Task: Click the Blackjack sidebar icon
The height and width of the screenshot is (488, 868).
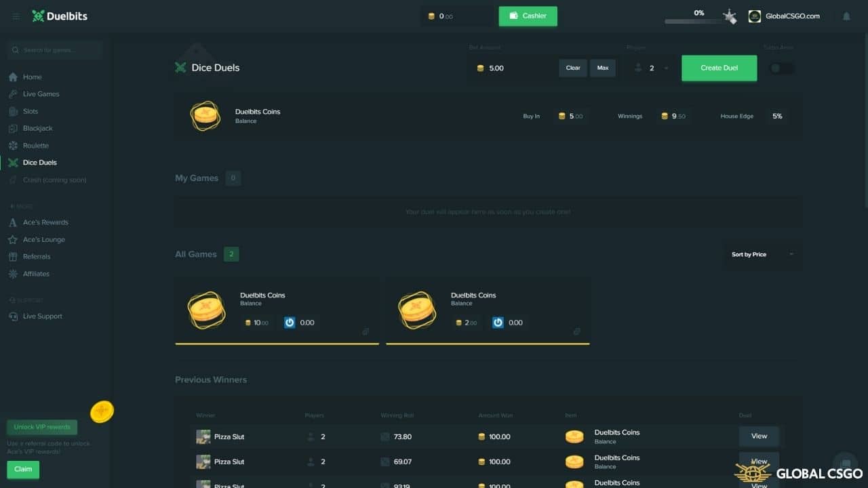Action: point(13,128)
